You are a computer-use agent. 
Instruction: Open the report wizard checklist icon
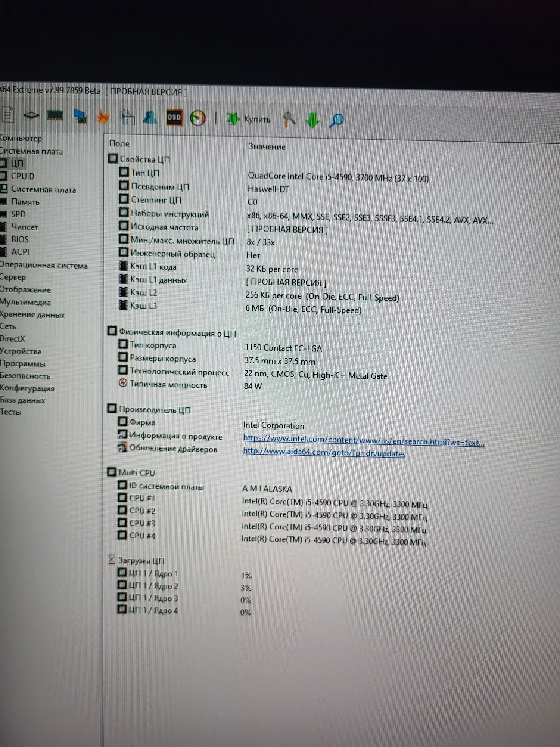pos(128,117)
